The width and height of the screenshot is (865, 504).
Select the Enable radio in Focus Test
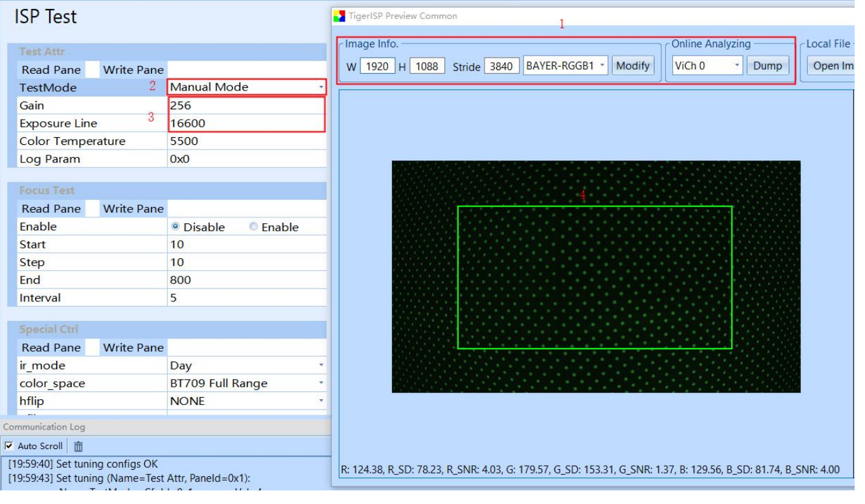point(253,227)
